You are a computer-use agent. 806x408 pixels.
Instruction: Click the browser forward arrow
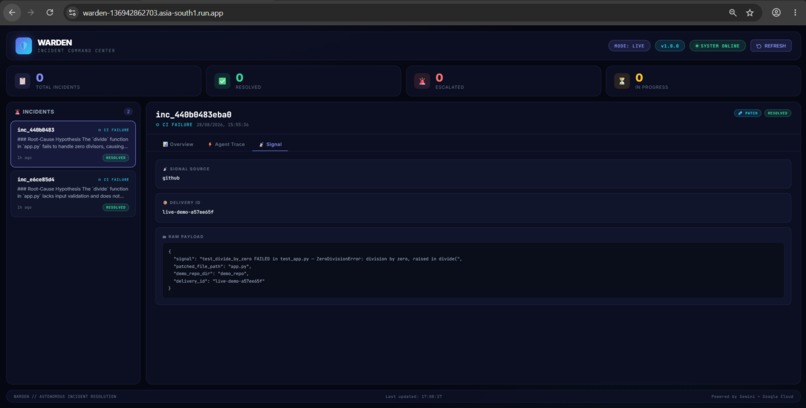31,13
